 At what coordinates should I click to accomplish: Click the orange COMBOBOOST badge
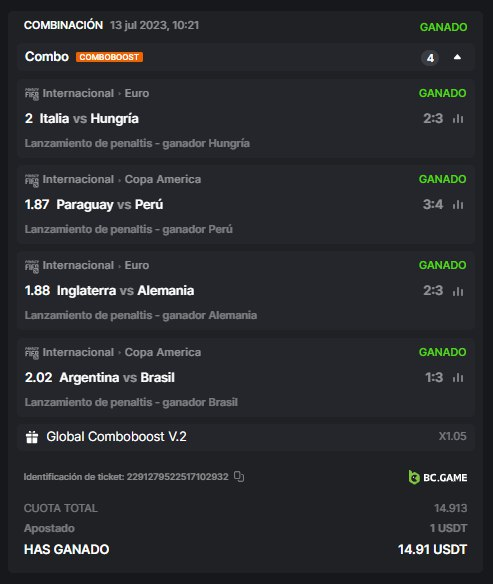point(109,57)
